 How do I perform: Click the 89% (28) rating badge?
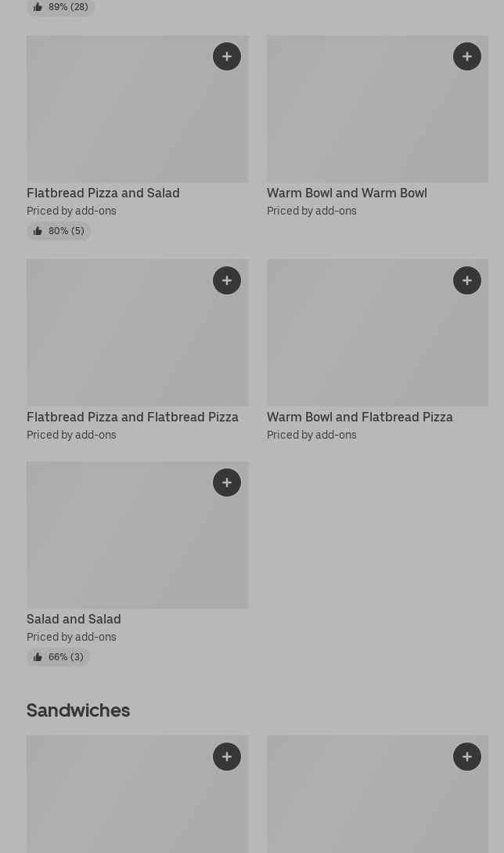[61, 7]
